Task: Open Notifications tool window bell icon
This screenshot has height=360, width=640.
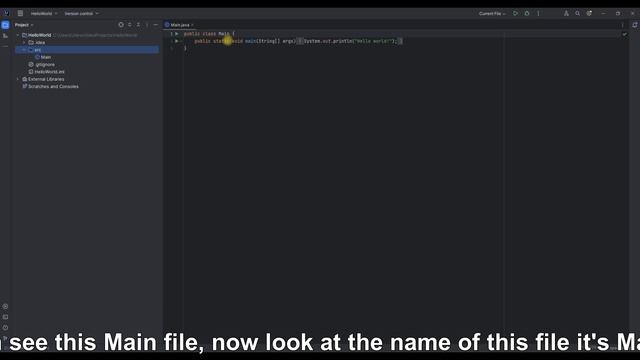Action: click(635, 25)
